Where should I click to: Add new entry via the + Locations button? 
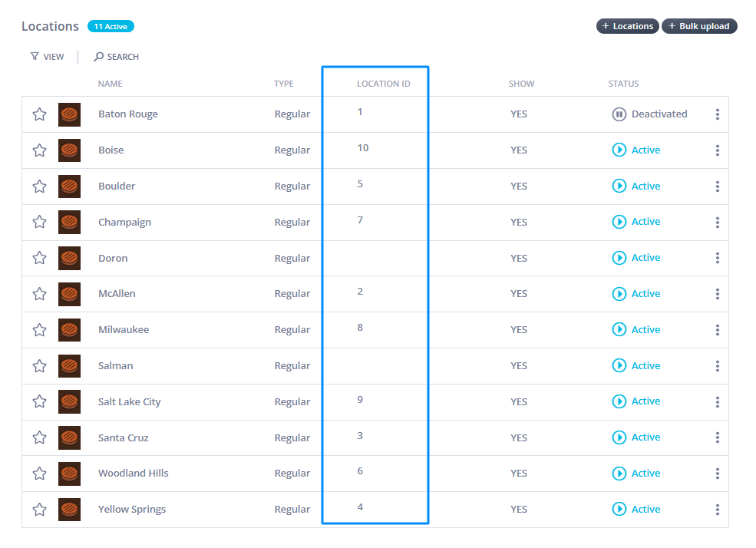627,26
